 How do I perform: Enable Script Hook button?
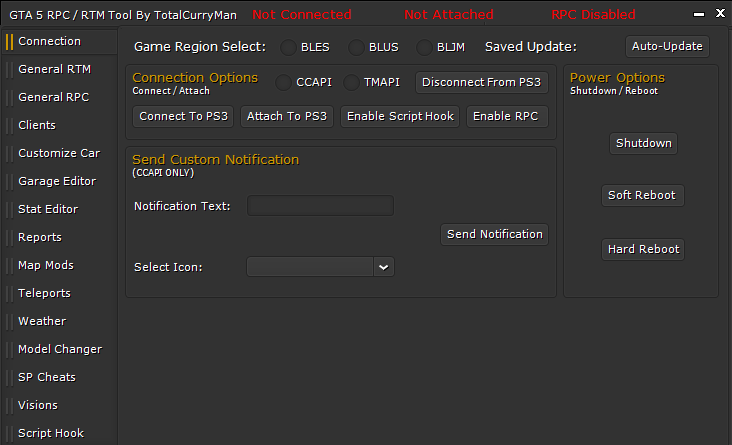pos(400,116)
